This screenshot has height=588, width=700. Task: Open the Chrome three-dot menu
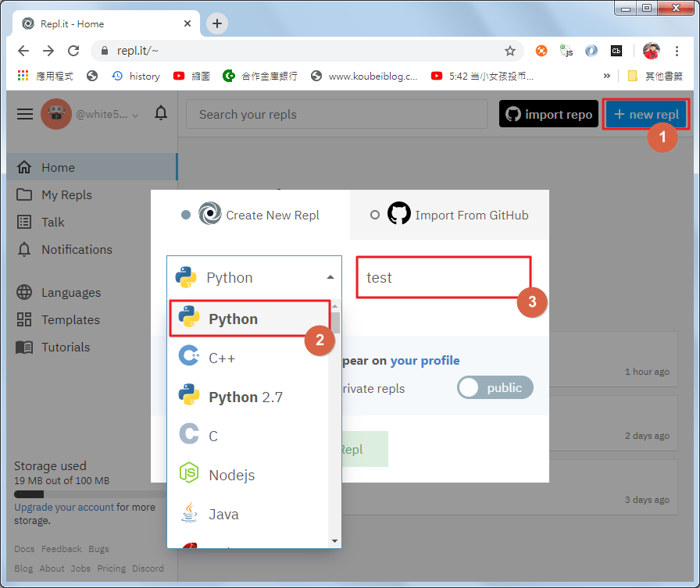click(x=678, y=49)
